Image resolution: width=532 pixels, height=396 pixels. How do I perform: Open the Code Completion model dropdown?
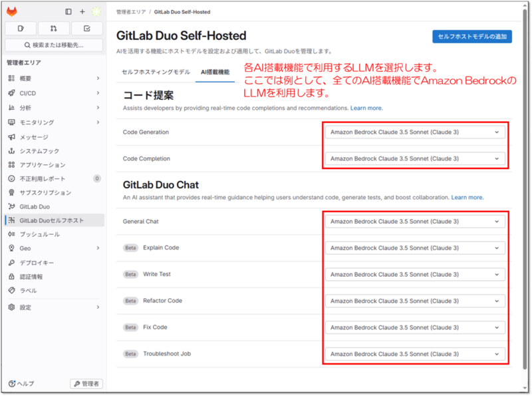point(415,158)
